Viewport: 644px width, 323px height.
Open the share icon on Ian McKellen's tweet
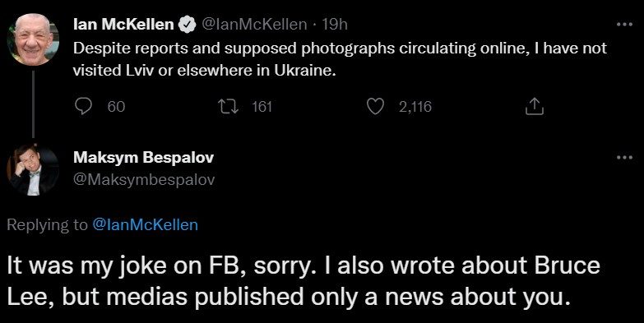[535, 107]
